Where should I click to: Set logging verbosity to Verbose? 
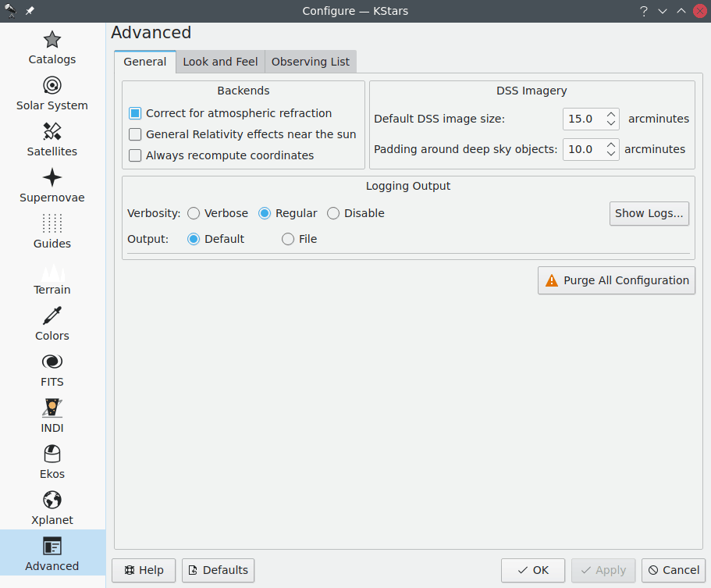194,213
